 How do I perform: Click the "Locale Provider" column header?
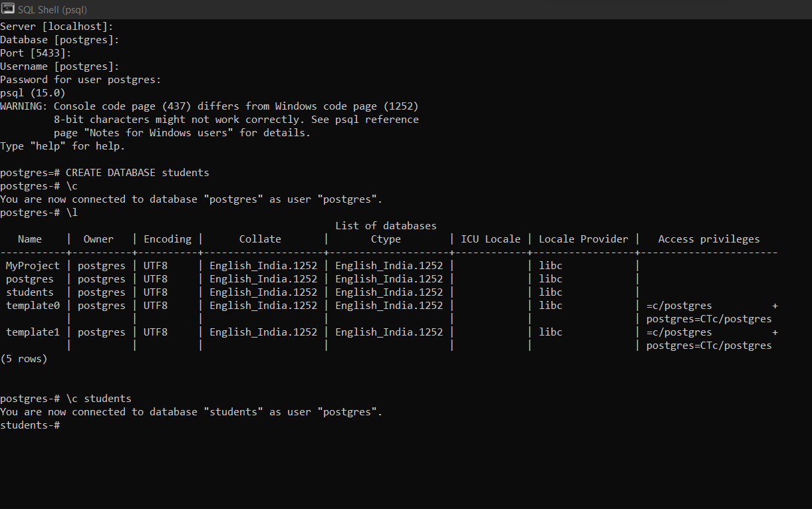583,239
